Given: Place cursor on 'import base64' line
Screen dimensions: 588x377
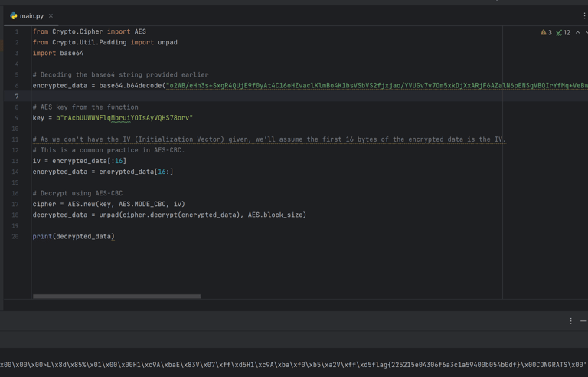Looking at the screenshot, I should [x=58, y=54].
